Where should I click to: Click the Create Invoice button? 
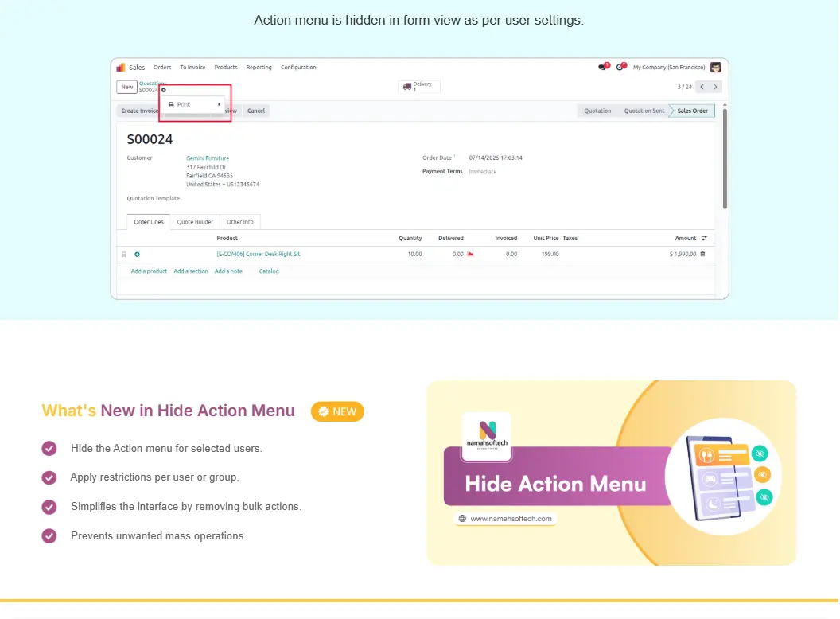point(139,111)
